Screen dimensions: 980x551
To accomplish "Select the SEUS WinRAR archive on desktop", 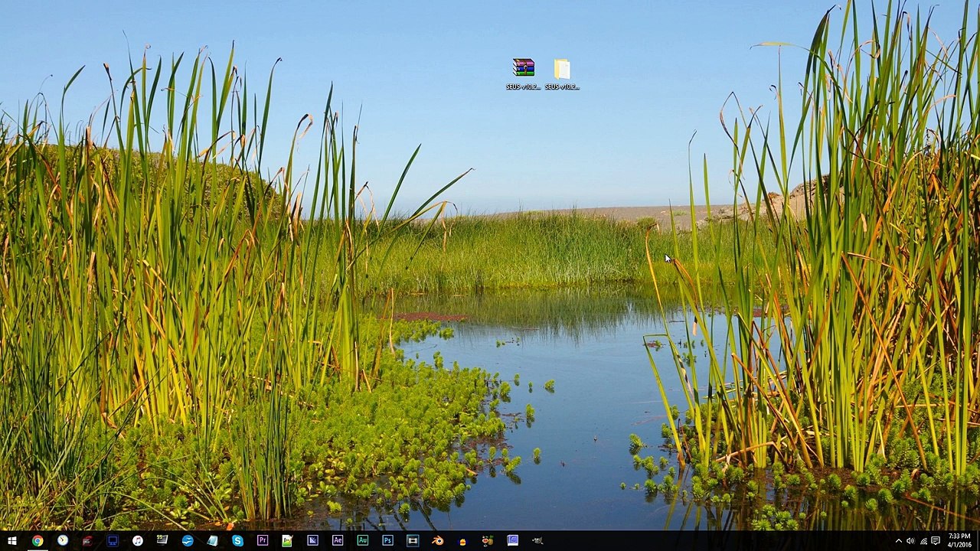I will pos(524,74).
